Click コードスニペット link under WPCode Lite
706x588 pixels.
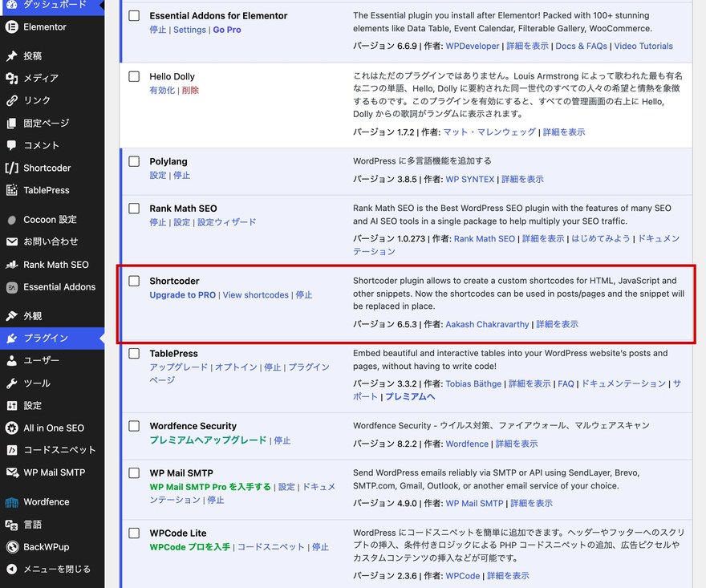coord(271,547)
